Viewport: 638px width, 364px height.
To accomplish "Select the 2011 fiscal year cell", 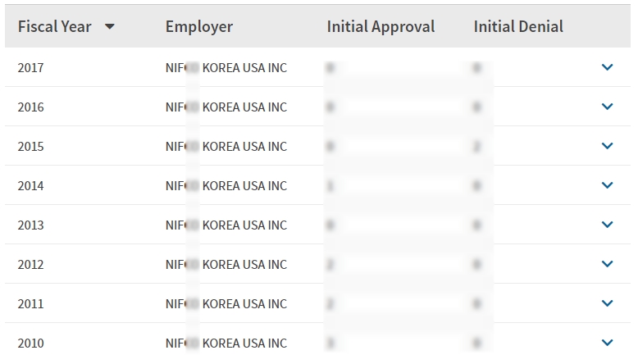I will [31, 303].
